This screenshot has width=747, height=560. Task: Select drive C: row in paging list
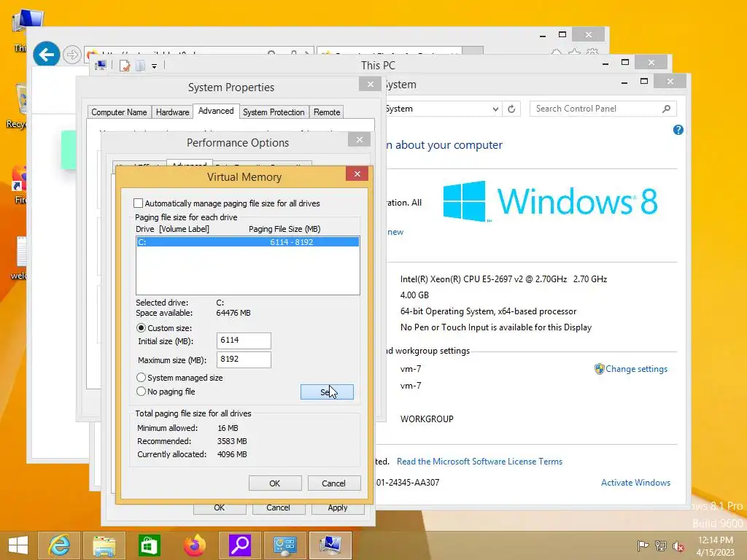click(248, 242)
